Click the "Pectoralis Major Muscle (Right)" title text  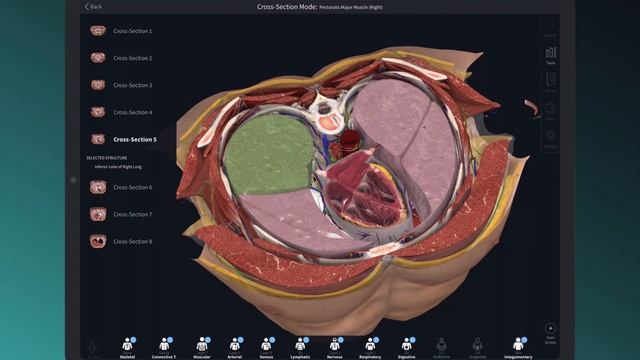tap(351, 7)
